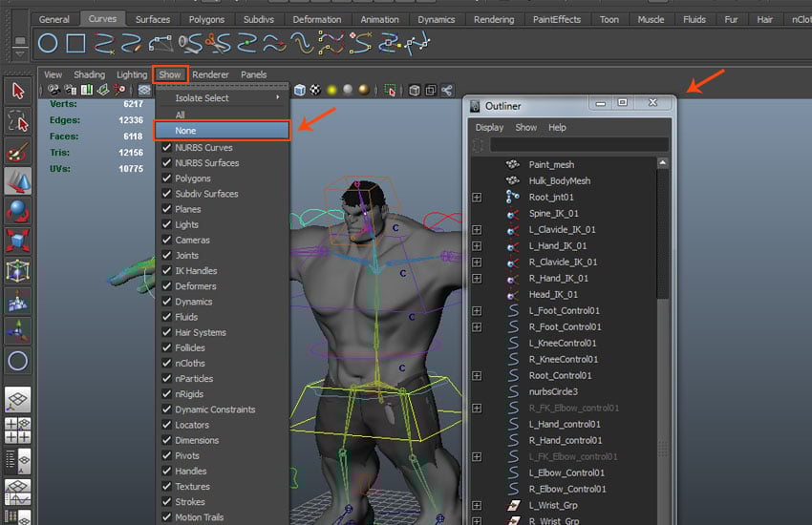This screenshot has height=525, width=812.
Task: Click the NURBS square shelf icon
Action: (x=76, y=43)
